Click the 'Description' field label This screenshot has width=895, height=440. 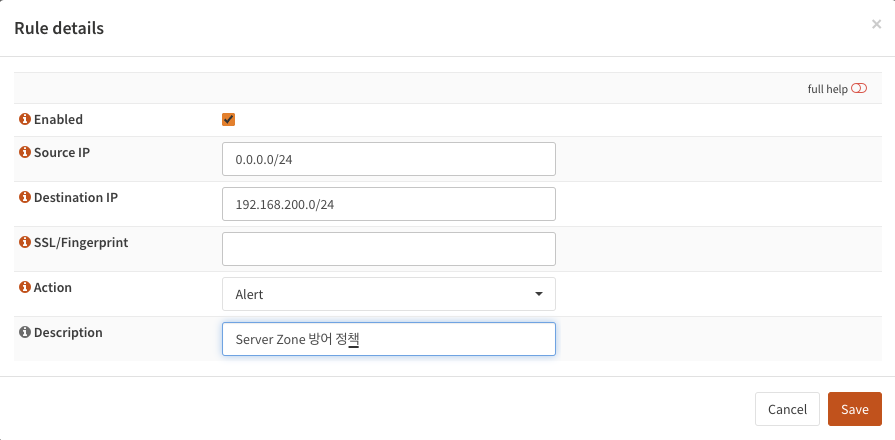point(68,332)
